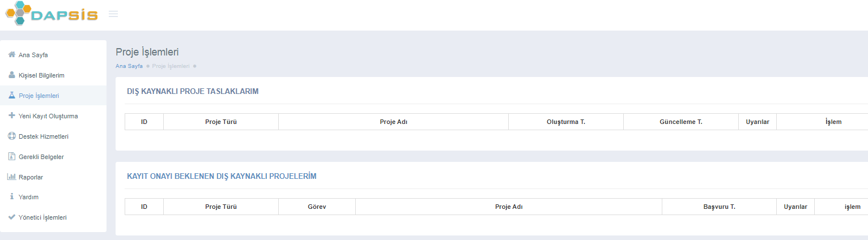Click the home icon beside Ana Sayfa
868x240 pixels.
[x=11, y=55]
